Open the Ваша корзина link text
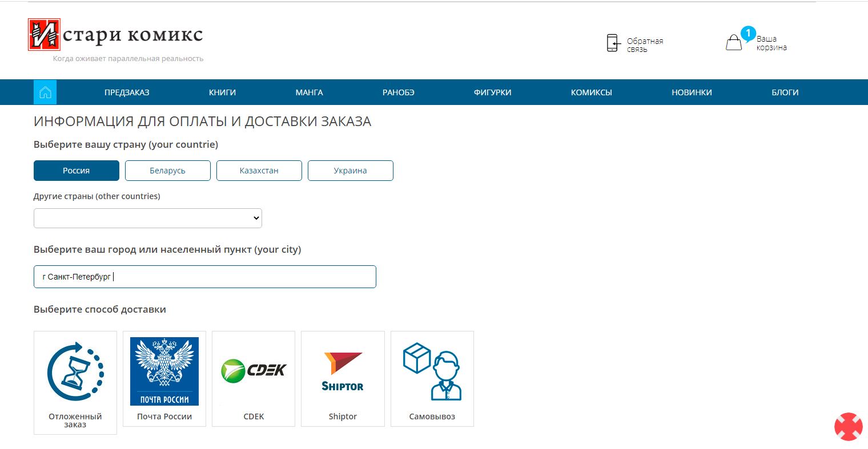 pos(771,43)
